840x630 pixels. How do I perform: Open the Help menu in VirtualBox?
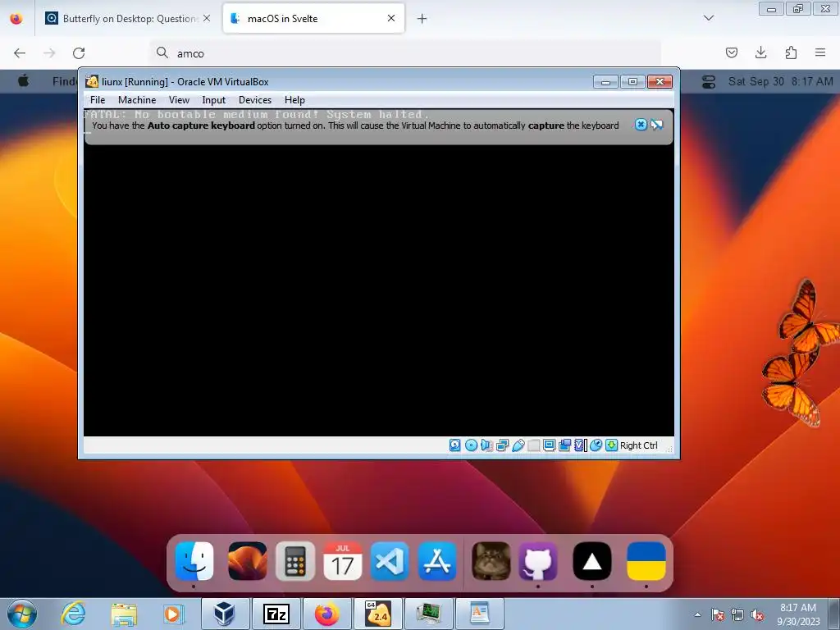pos(294,100)
